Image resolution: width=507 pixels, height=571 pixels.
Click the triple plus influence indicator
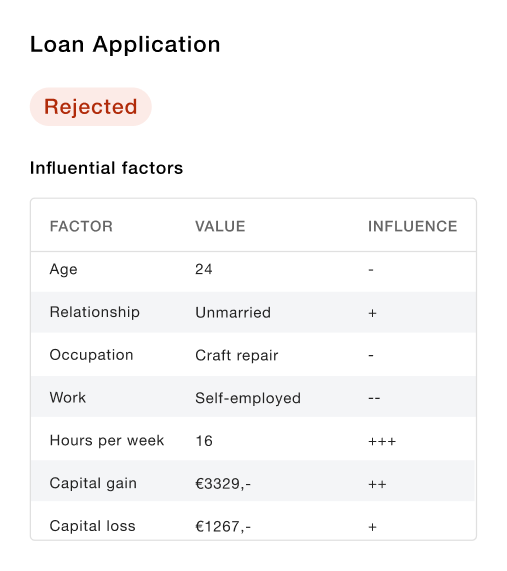click(382, 441)
